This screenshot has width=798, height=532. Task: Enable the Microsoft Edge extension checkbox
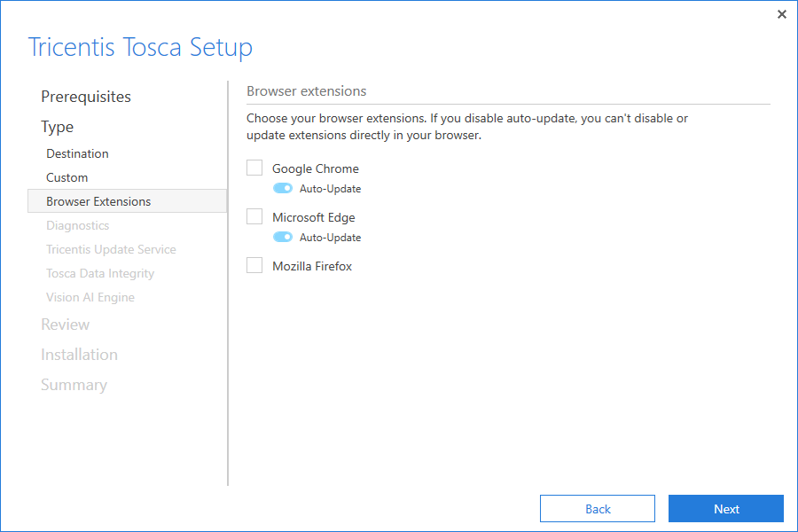click(254, 217)
